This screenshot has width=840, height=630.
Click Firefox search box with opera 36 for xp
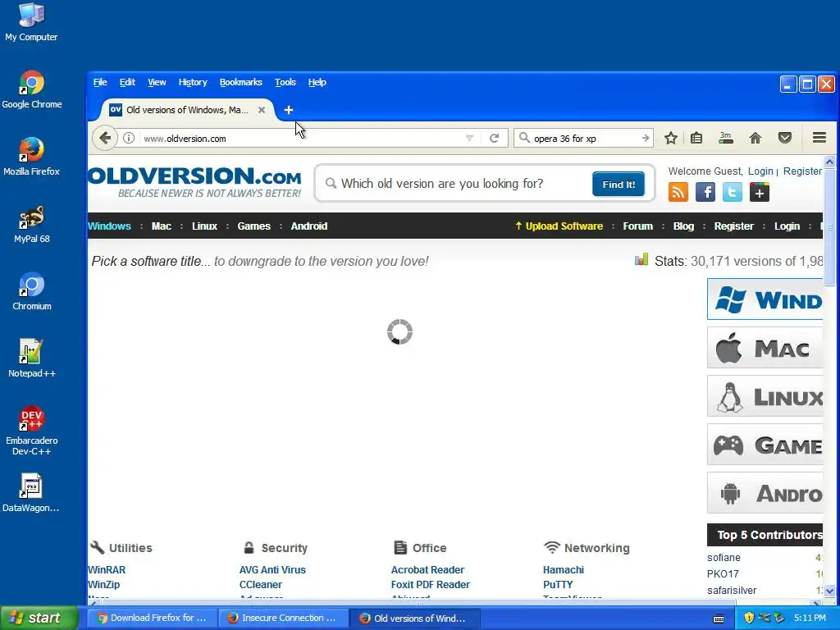tap(584, 138)
